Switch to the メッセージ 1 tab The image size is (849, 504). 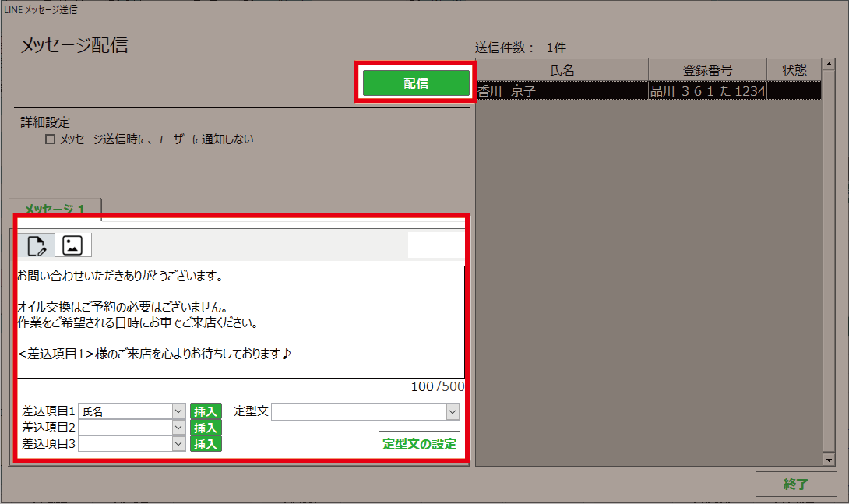pos(55,209)
